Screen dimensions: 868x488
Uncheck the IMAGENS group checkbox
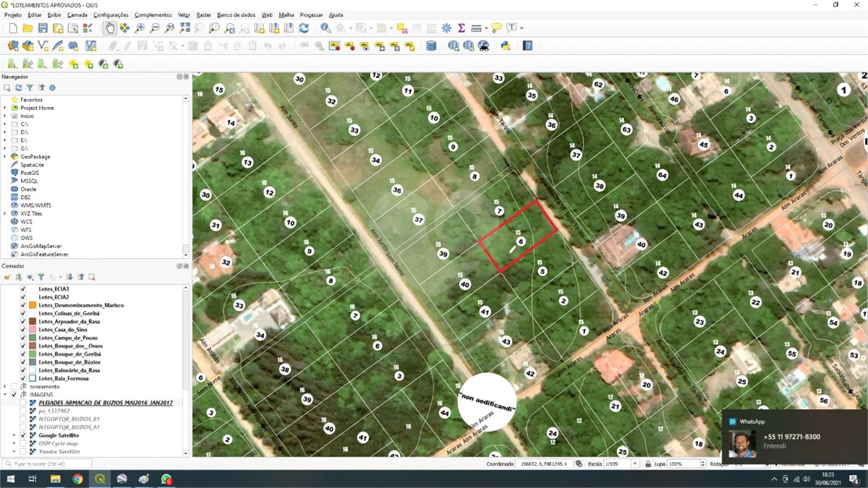(x=14, y=395)
